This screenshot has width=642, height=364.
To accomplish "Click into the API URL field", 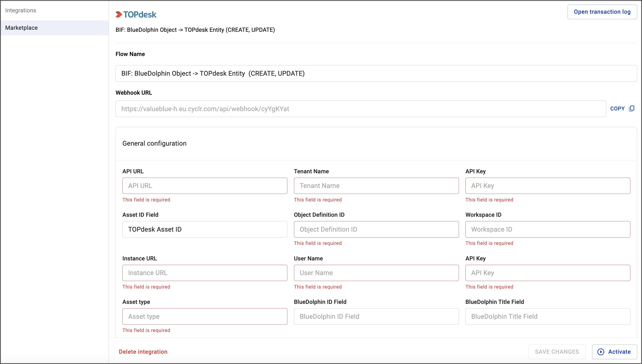I will pos(205,186).
